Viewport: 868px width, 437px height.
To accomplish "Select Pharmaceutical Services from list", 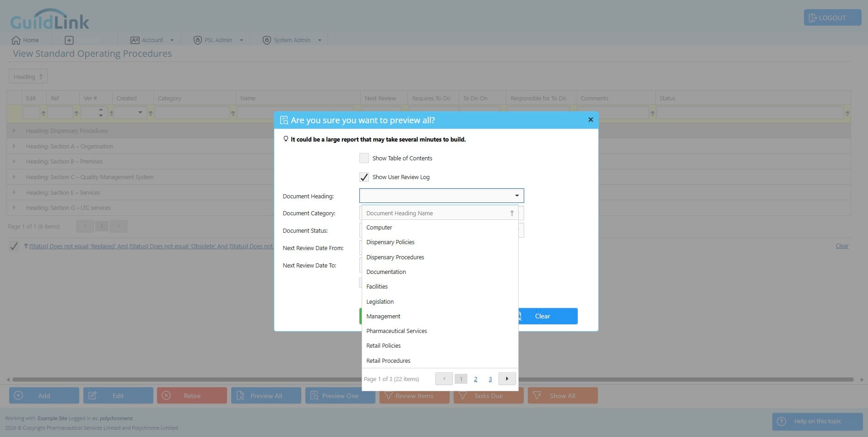I will click(x=440, y=331).
